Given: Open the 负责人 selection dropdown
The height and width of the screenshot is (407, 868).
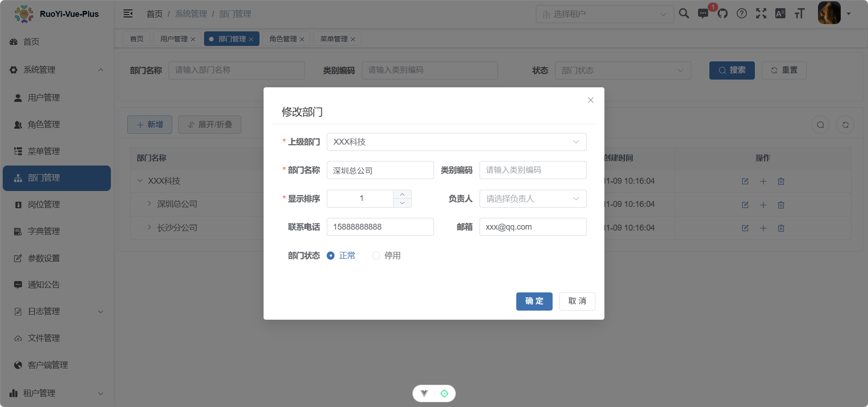Looking at the screenshot, I should point(533,199).
